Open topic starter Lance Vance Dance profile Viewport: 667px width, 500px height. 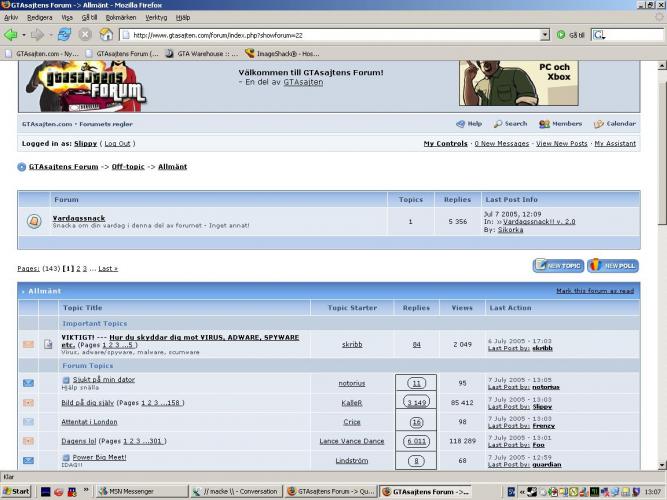coord(352,441)
